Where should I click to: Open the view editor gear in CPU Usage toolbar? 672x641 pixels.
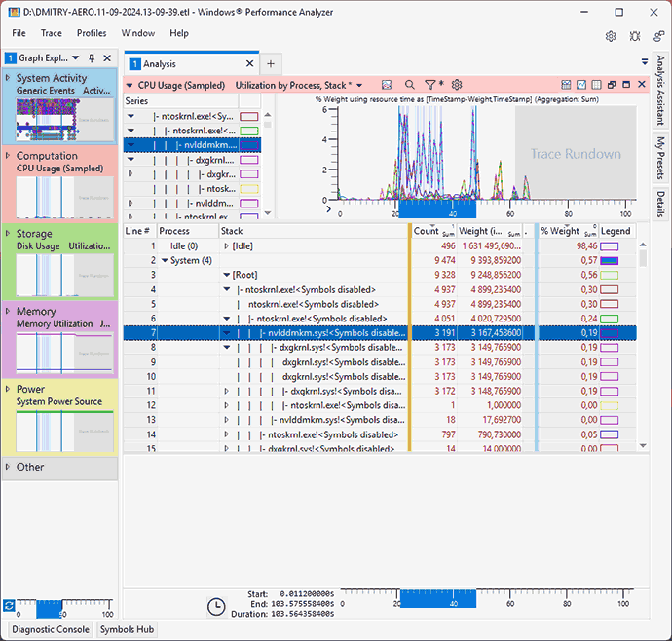[457, 85]
